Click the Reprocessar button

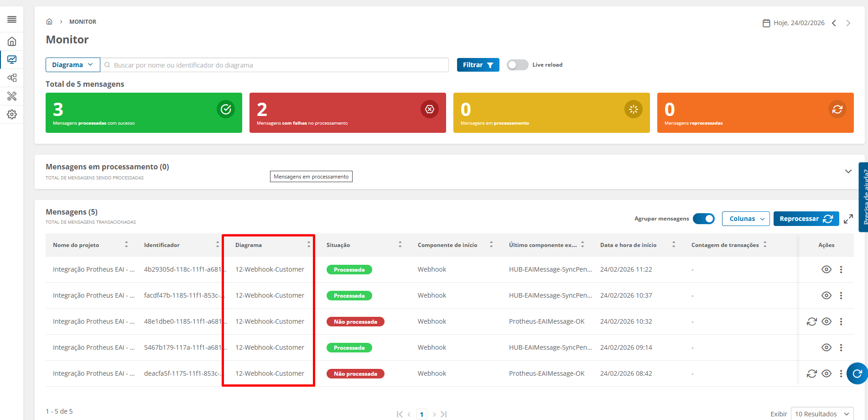(806, 219)
